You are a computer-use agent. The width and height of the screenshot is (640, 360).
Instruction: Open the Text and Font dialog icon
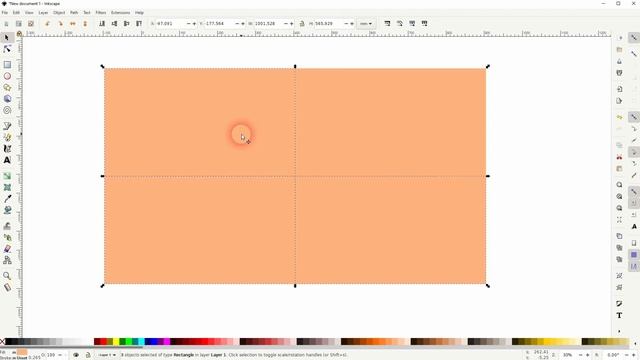619,316
